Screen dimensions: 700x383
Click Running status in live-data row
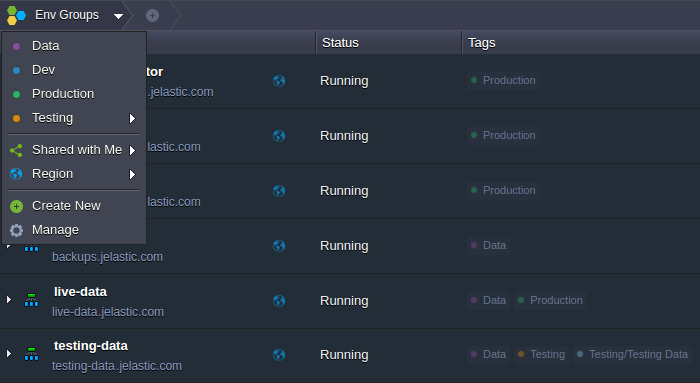point(344,301)
